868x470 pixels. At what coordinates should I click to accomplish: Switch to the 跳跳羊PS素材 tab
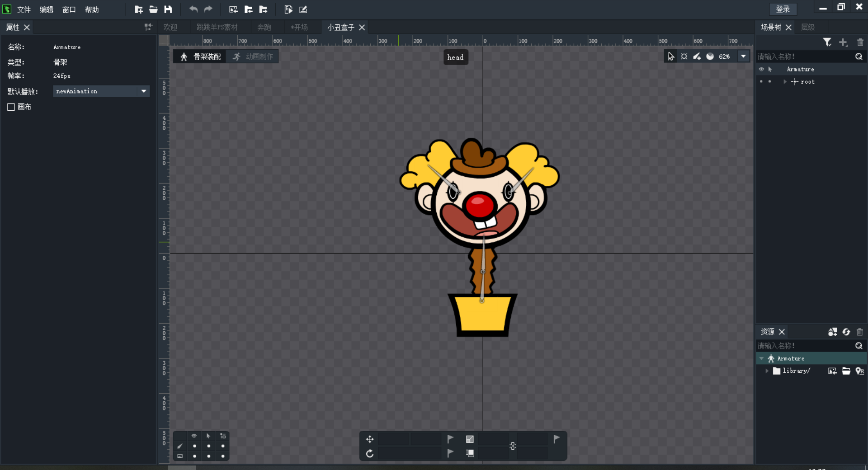[x=217, y=27]
